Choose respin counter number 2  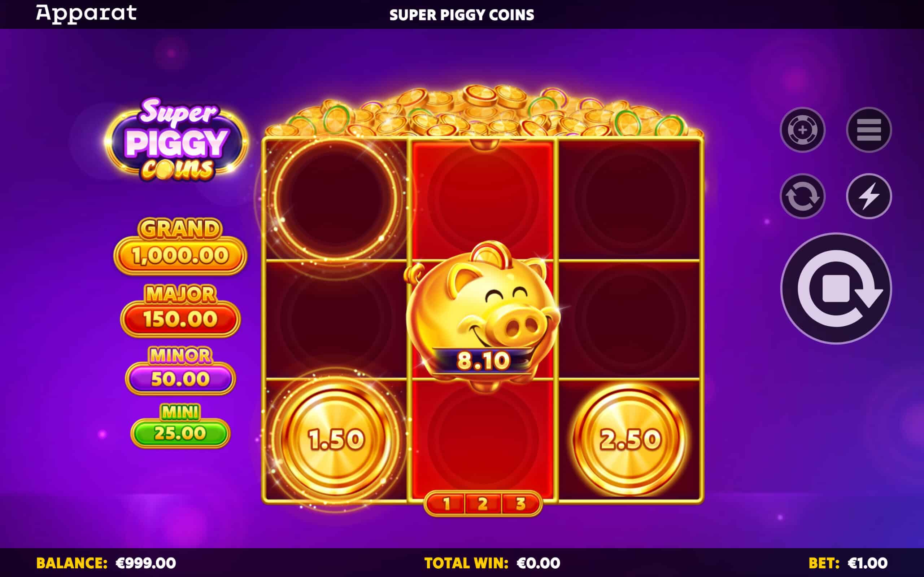pyautogui.click(x=483, y=504)
